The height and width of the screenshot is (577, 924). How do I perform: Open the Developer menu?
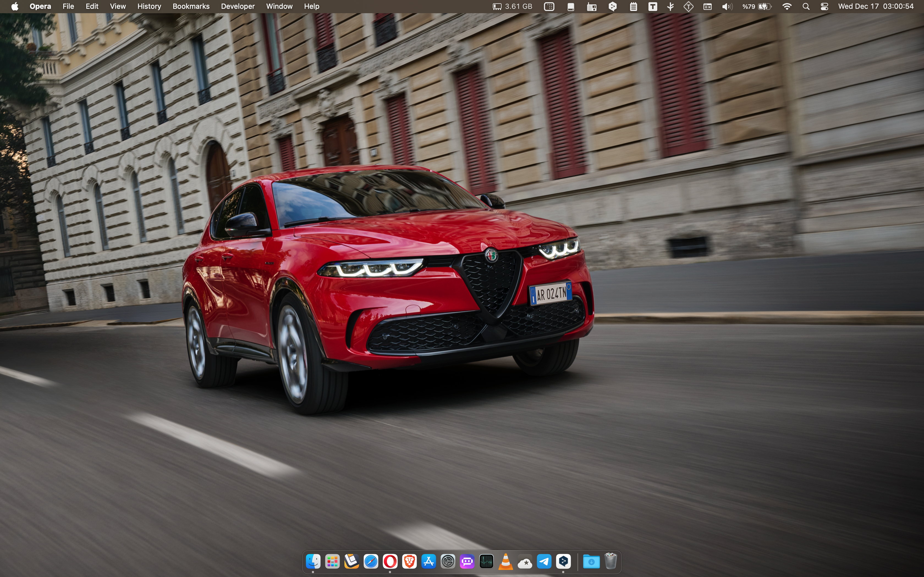238,7
